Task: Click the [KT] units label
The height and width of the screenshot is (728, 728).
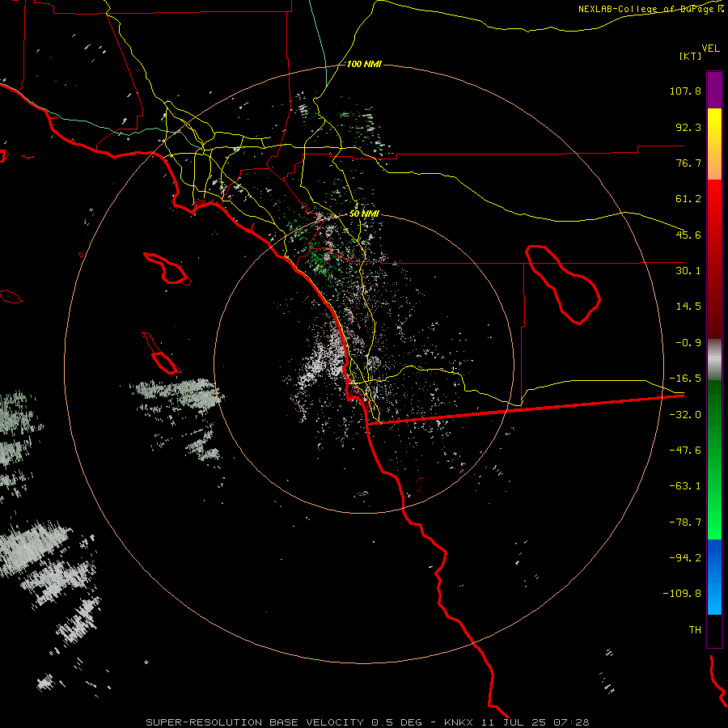Action: tap(691, 56)
